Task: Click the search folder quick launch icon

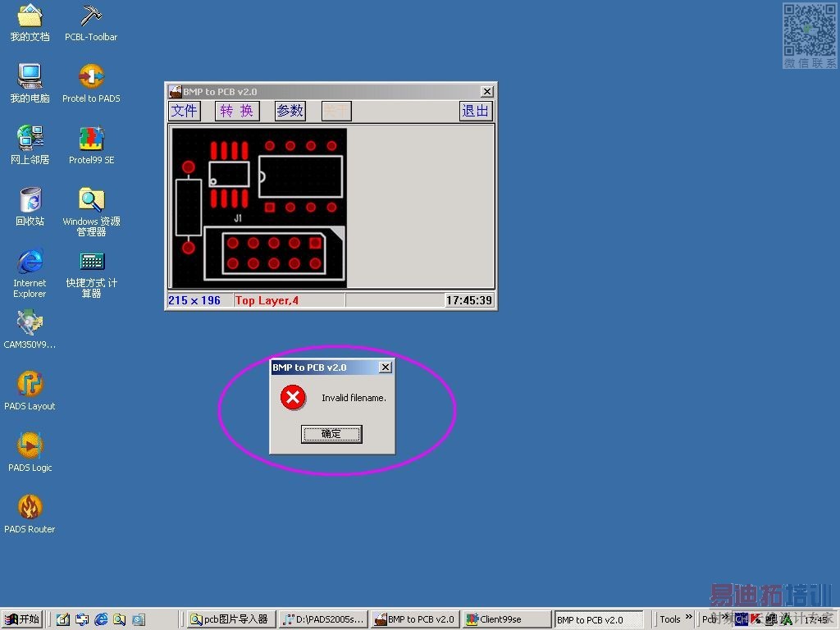Action: [120, 620]
